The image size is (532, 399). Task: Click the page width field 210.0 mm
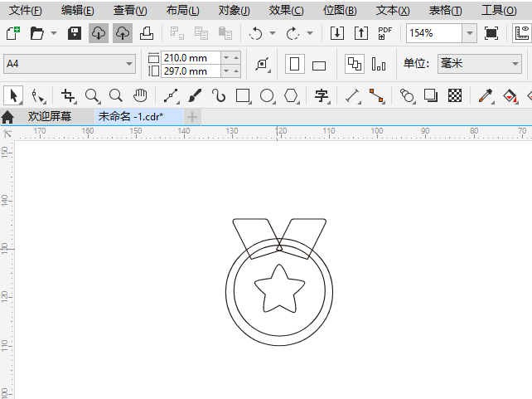coord(191,58)
